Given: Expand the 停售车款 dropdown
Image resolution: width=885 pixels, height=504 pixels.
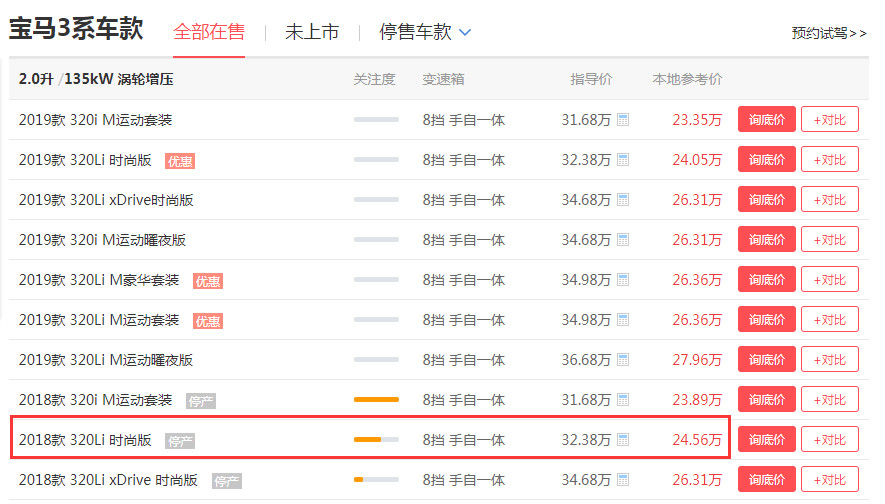Looking at the screenshot, I should tap(424, 32).
